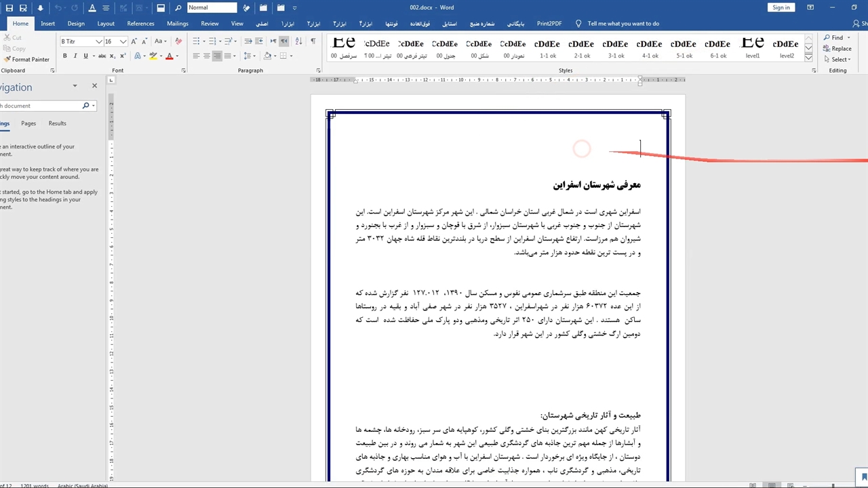Screen dimensions: 868x488
Task: Click Replace in the Editing group
Action: [837, 49]
